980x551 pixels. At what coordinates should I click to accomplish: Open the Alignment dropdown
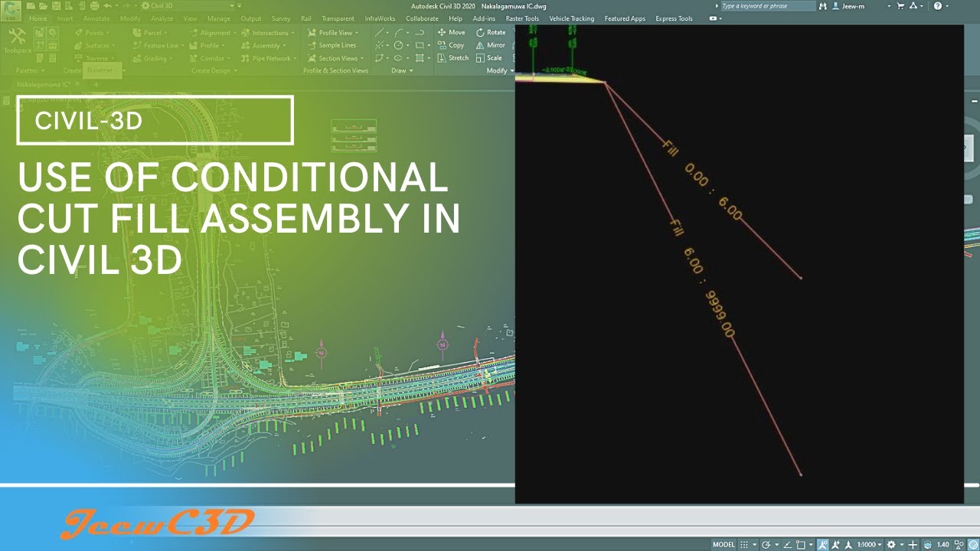point(213,33)
